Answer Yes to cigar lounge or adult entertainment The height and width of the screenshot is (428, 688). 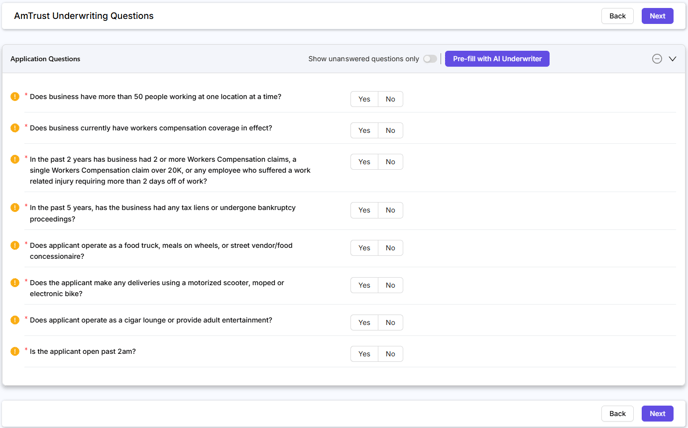364,323
